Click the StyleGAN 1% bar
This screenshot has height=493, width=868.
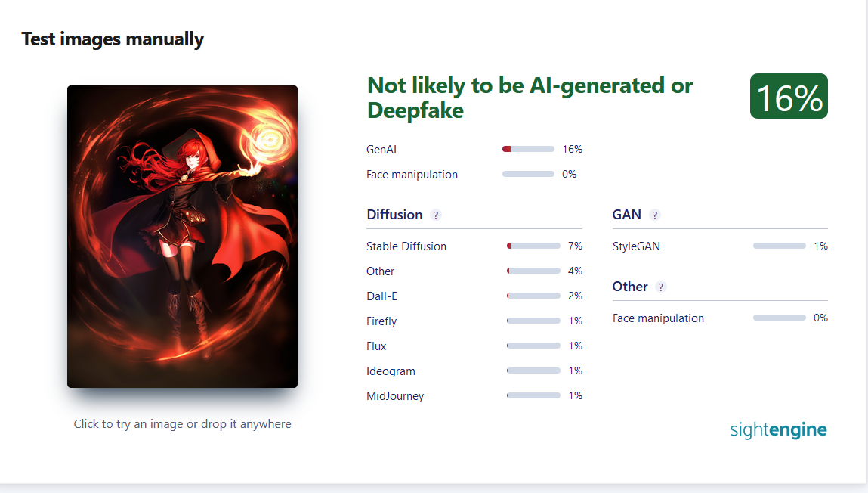point(780,246)
